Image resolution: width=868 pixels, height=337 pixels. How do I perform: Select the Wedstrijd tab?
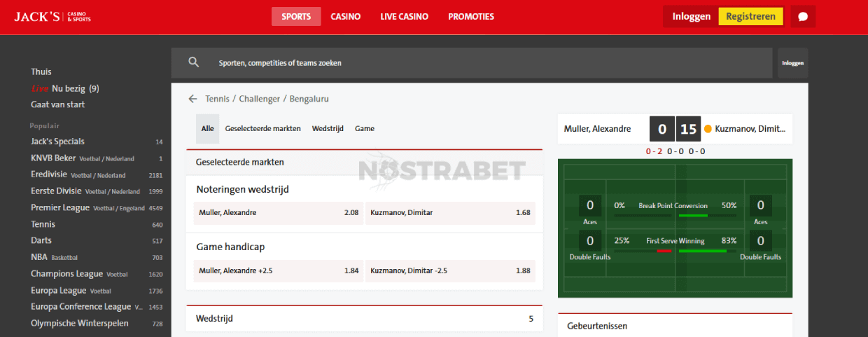pos(328,129)
